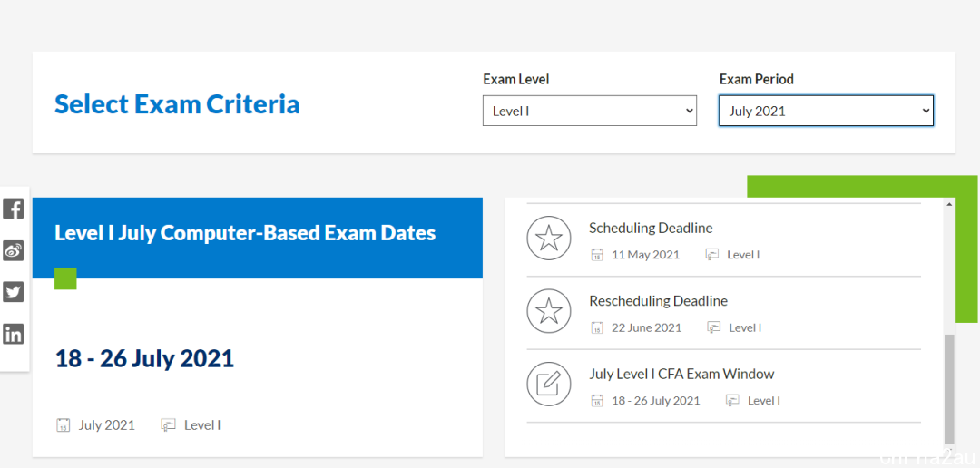Viewport: 980px width, 468px height.
Task: Click the Scheduling Deadline star icon
Action: (x=549, y=239)
